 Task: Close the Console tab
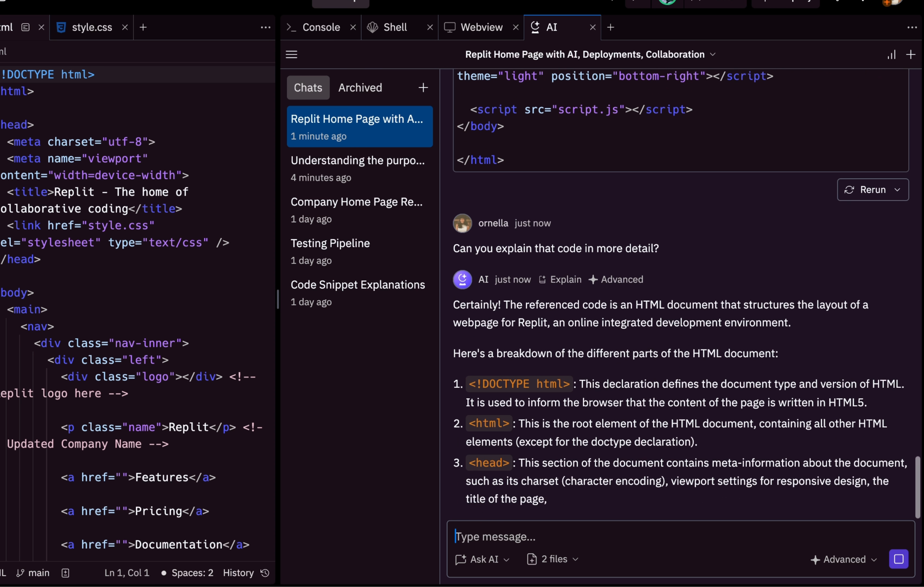pos(353,27)
